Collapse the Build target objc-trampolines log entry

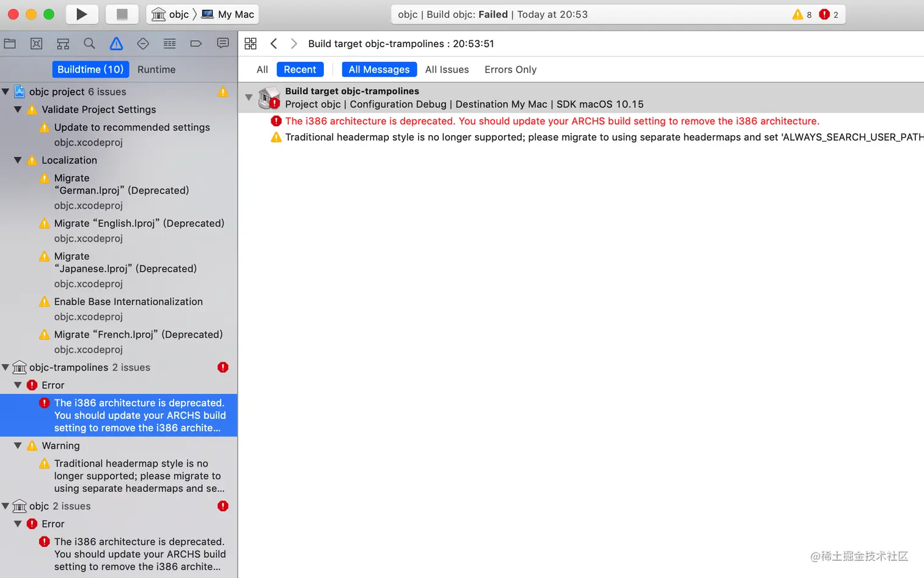(x=249, y=97)
